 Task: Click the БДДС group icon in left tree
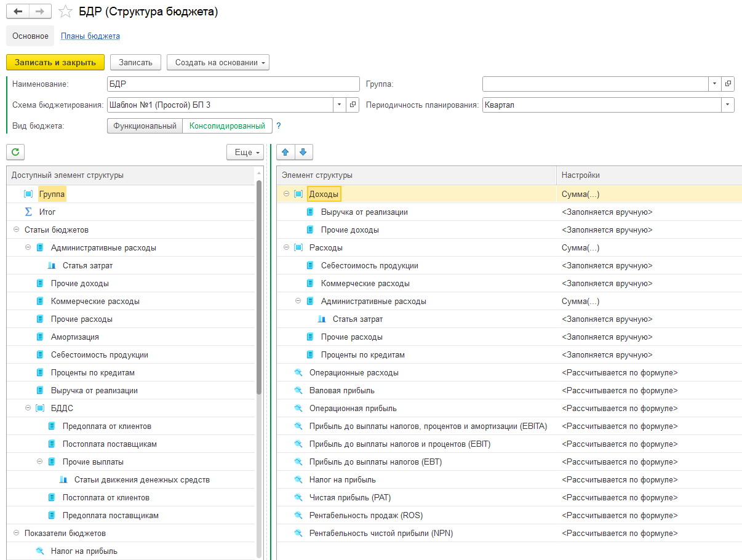pyautogui.click(x=40, y=408)
